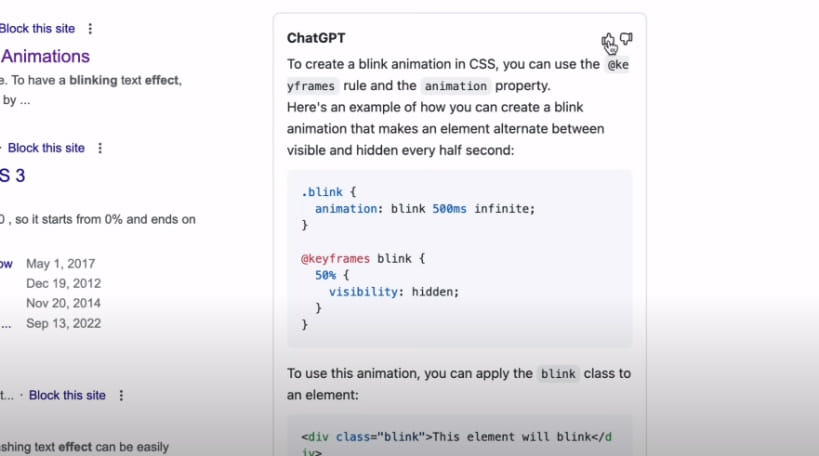Click the 'animation: blink 500ms infinite;' code line

[425, 209]
